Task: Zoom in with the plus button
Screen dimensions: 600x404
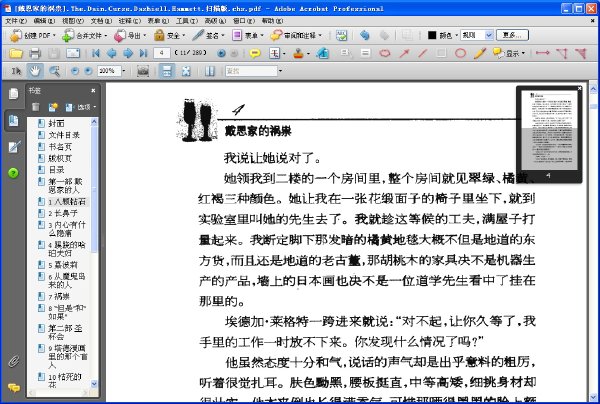Action: point(88,71)
